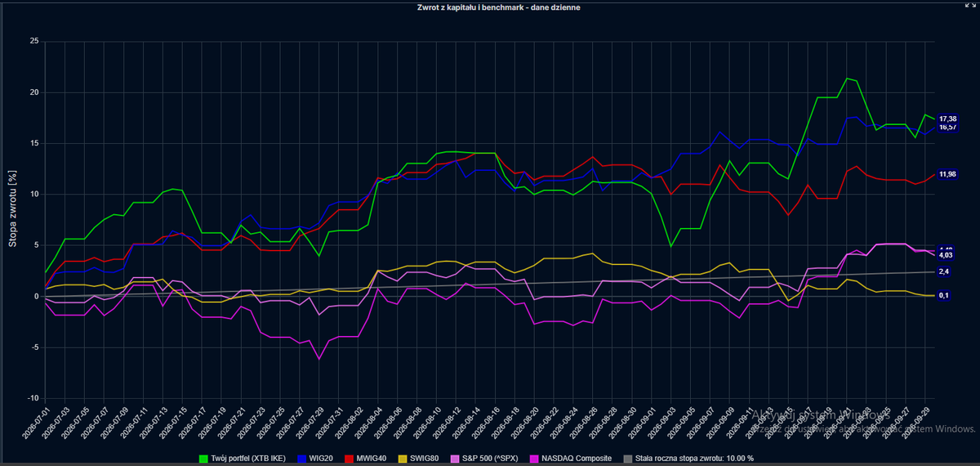
Task: Click the magenta NASDAQ Composite legend swatch
Action: [x=535, y=459]
